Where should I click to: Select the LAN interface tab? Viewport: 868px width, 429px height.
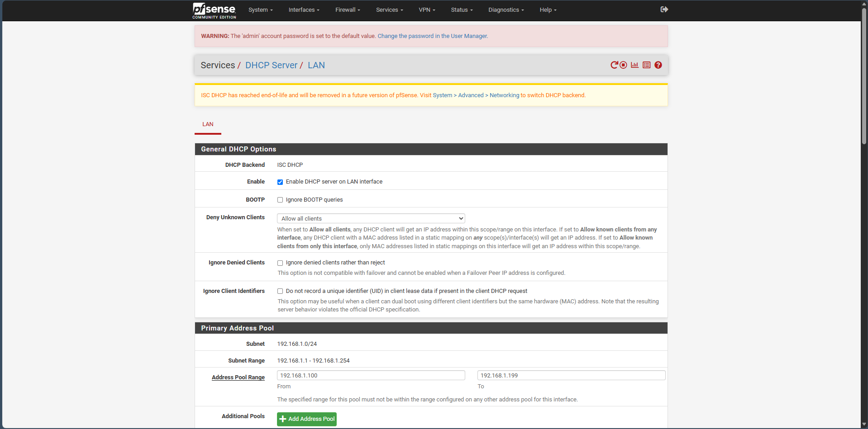click(208, 124)
